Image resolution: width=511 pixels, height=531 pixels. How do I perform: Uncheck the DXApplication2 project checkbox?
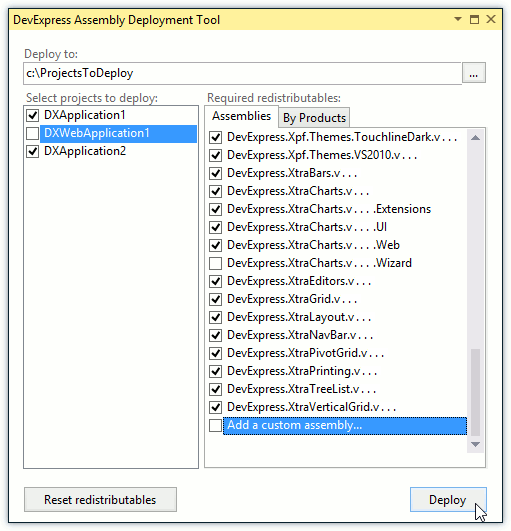coord(33,151)
